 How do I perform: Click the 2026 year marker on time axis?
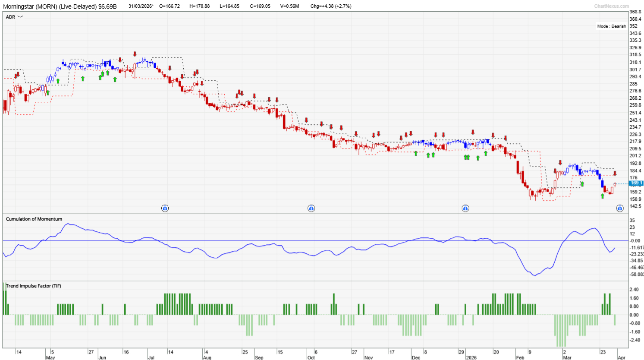(471, 357)
